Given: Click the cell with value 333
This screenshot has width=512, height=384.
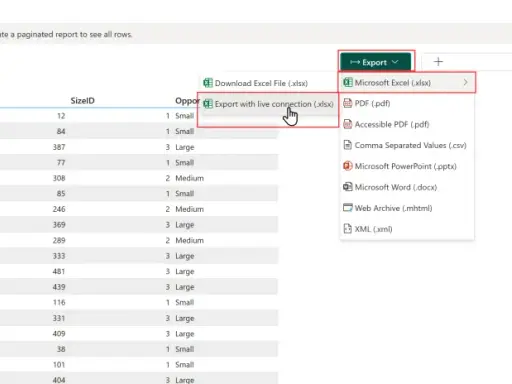Looking at the screenshot, I should [x=59, y=256].
